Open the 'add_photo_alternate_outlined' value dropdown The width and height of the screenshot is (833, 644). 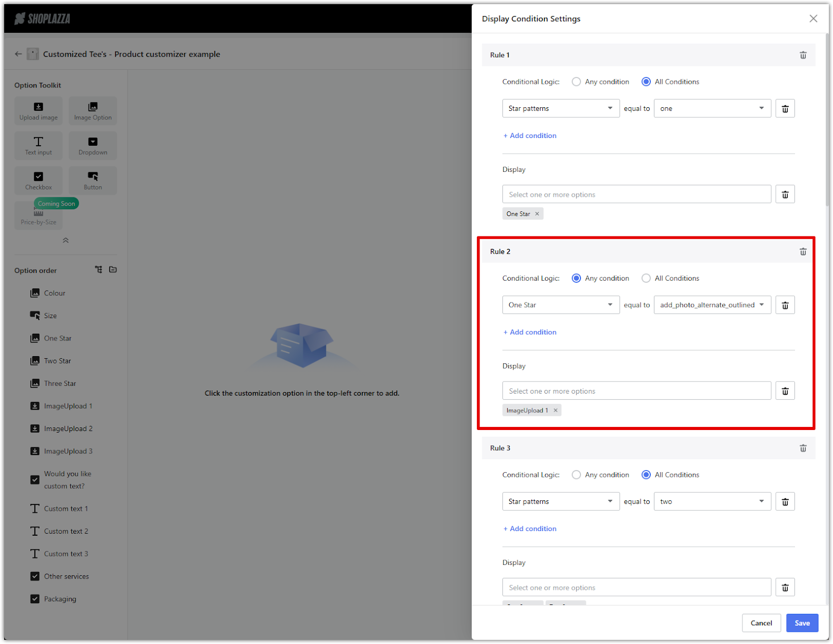coord(712,305)
